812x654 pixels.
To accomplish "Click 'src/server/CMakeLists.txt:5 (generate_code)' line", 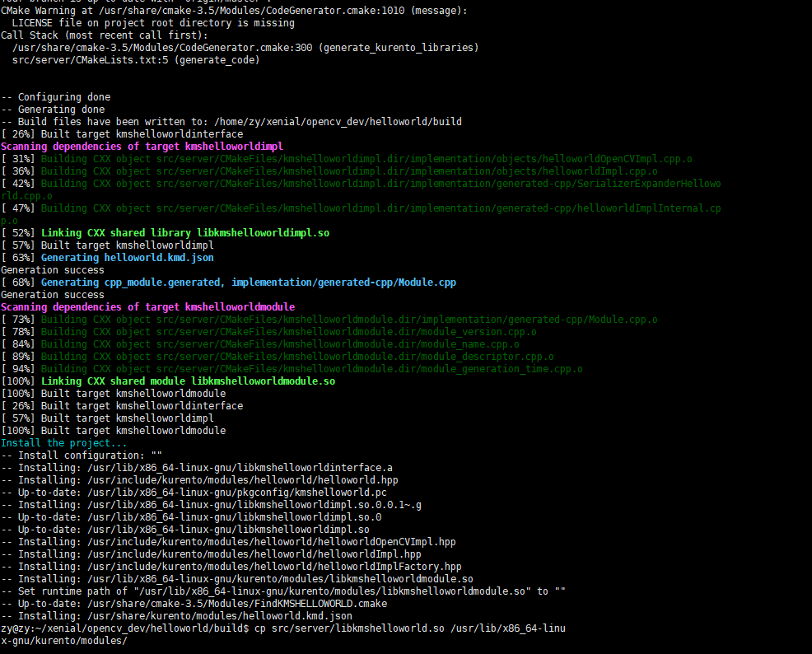I will point(136,60).
